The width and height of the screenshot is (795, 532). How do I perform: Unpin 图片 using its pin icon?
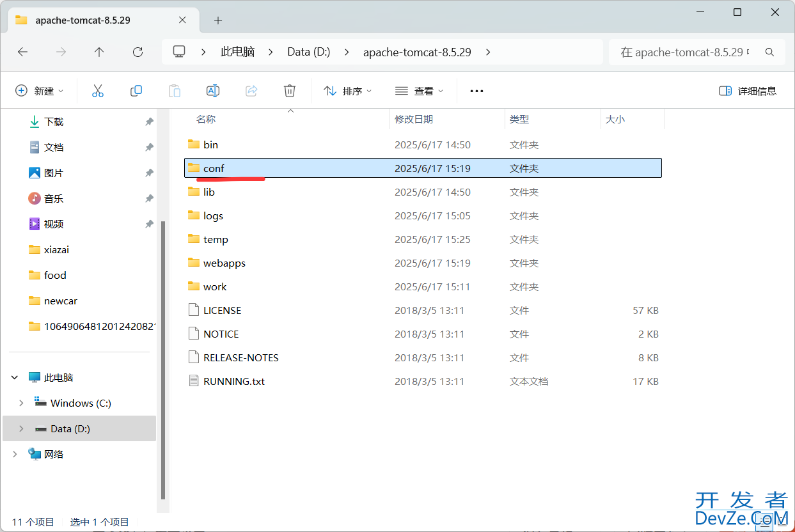[149, 173]
